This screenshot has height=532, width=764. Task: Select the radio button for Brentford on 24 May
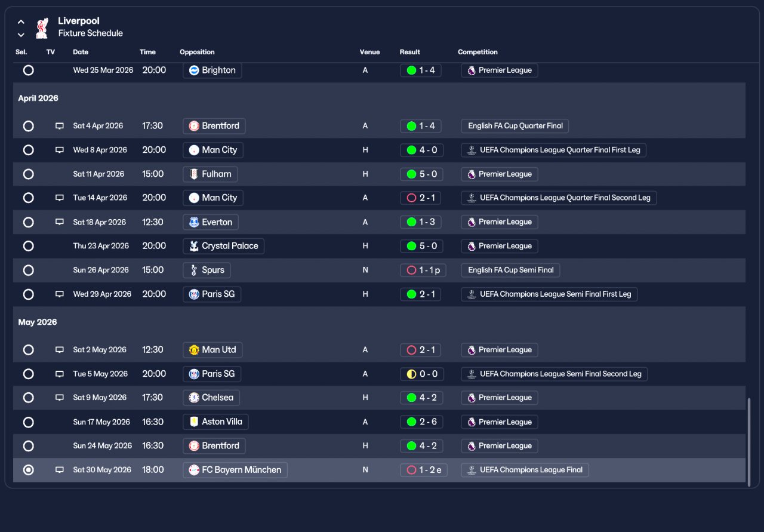(x=28, y=446)
